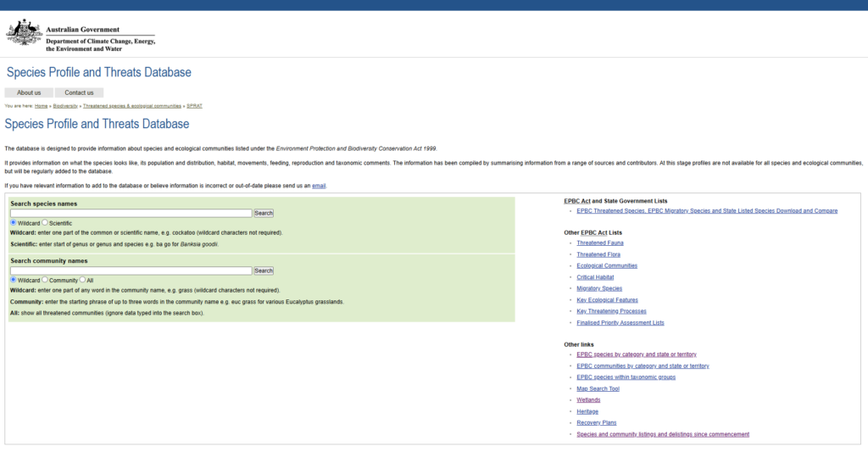868x452 pixels.
Task: Open the Threatened Fauna list
Action: (600, 243)
